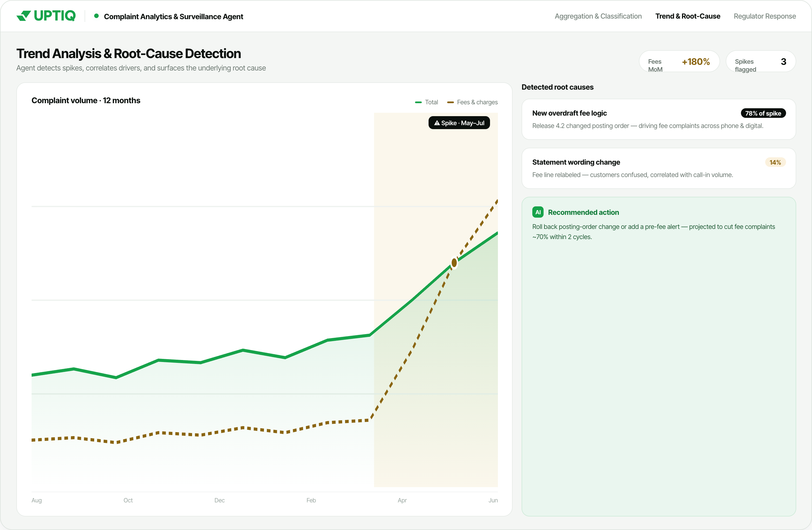Open the Aggregation & Classification tab

pyautogui.click(x=598, y=16)
